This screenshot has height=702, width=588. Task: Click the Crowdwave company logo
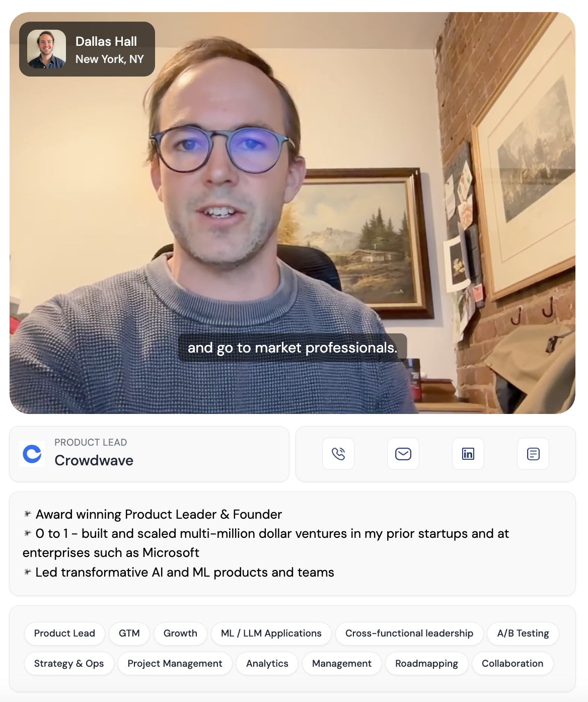click(32, 454)
